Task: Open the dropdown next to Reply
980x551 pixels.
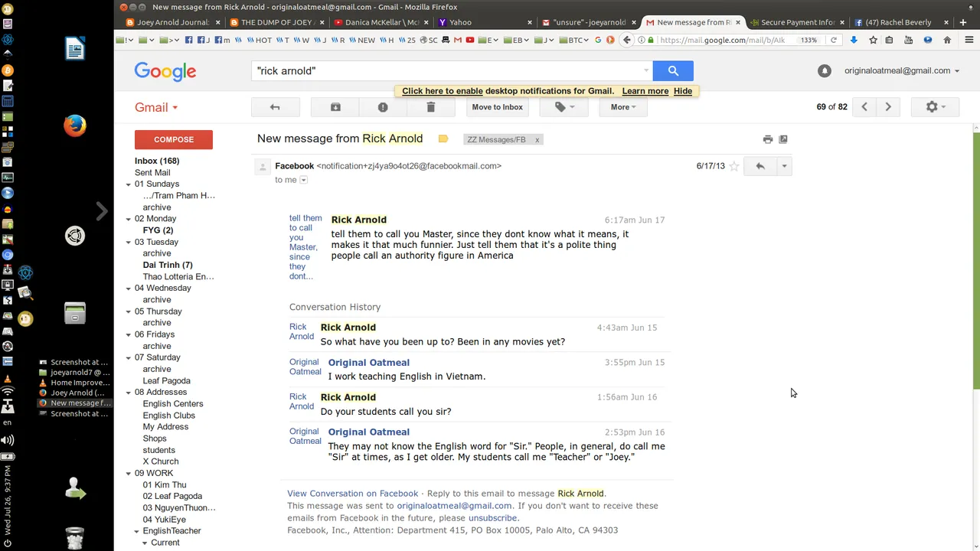Action: (x=784, y=166)
